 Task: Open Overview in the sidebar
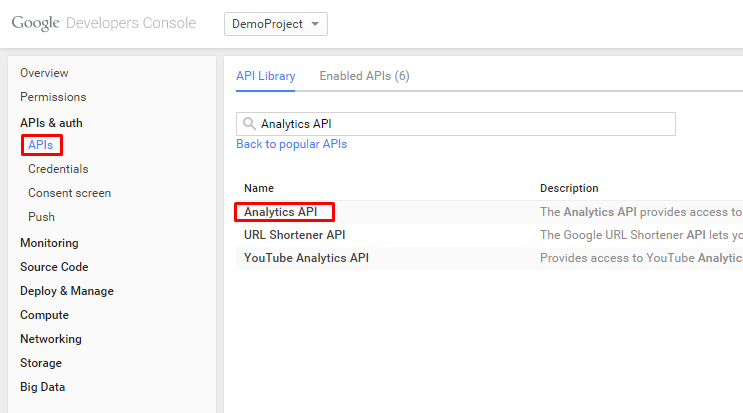(x=44, y=73)
